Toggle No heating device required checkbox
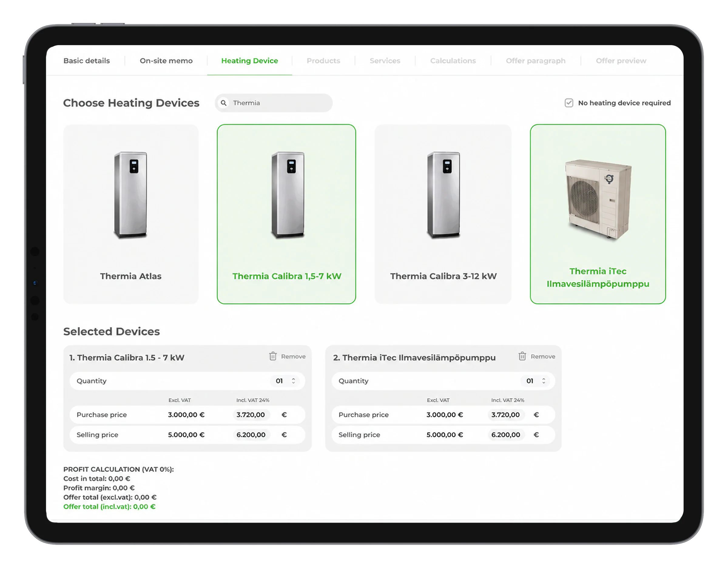Screen dimensions: 728x569 click(x=569, y=103)
